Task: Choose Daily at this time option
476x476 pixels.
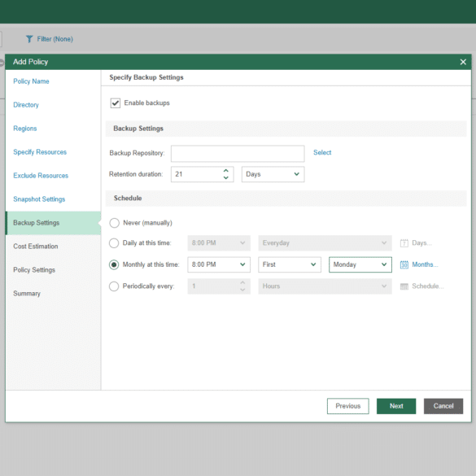Action: [114, 243]
